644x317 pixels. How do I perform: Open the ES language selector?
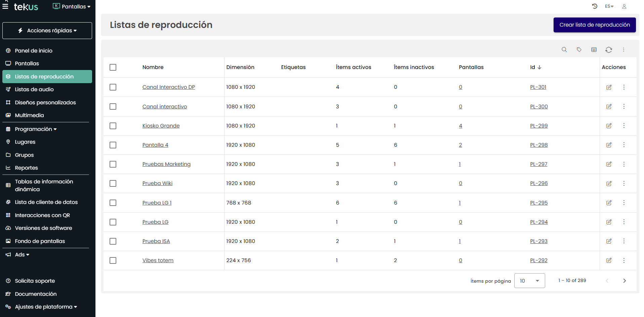609,6
